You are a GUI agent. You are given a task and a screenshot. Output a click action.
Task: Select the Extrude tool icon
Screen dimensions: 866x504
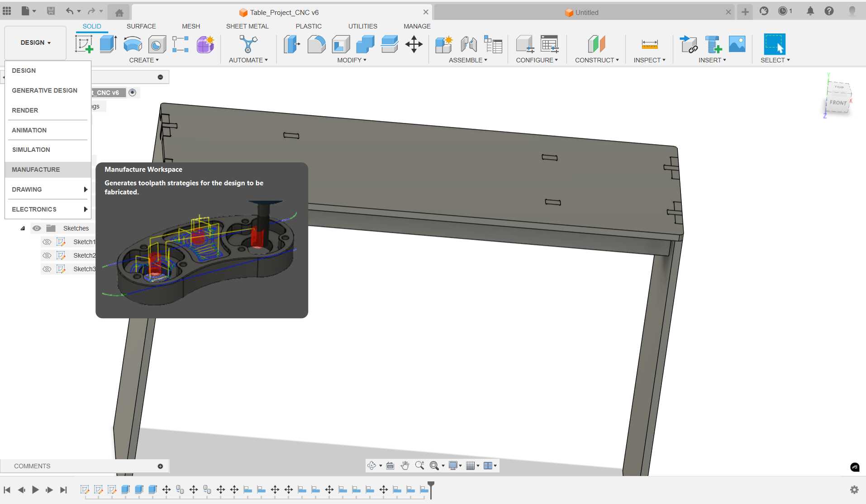coord(108,44)
